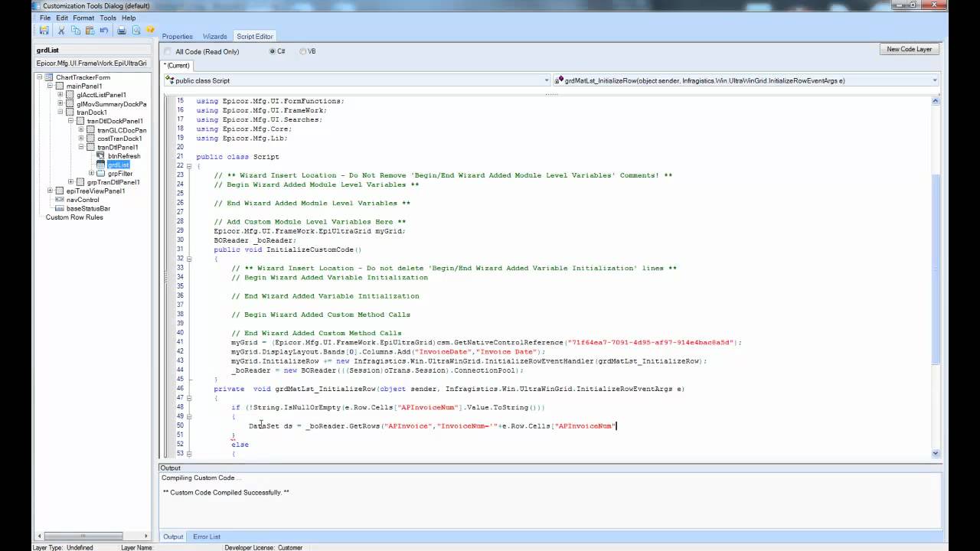The image size is (980, 551).
Task: Switch to the Error List tab
Action: 207,536
